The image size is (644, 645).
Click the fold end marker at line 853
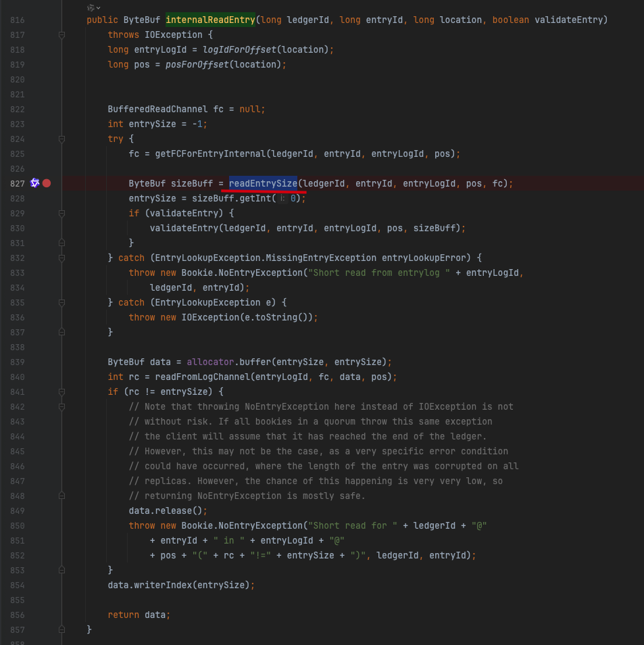point(61,570)
